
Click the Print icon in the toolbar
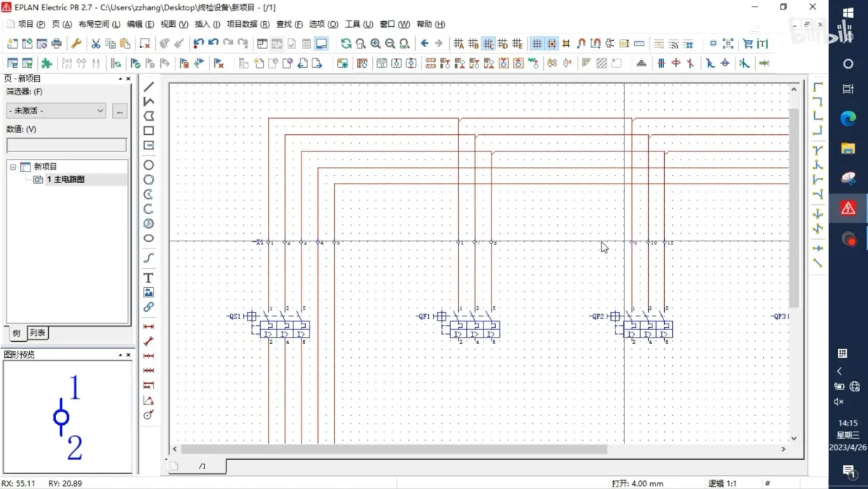pyautogui.click(x=57, y=43)
